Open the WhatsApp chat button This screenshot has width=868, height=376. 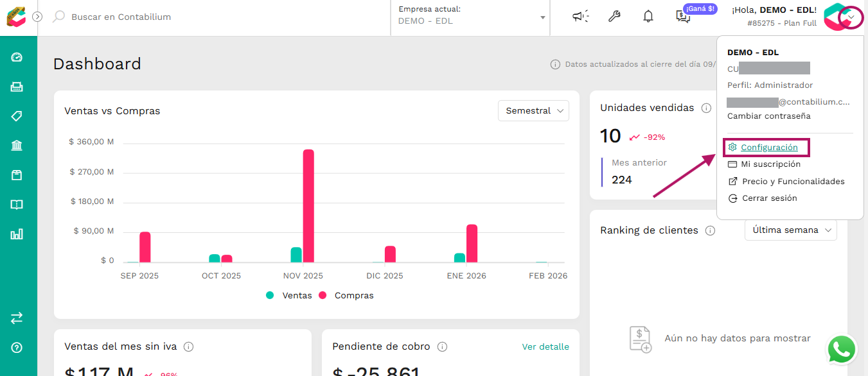coord(842,350)
